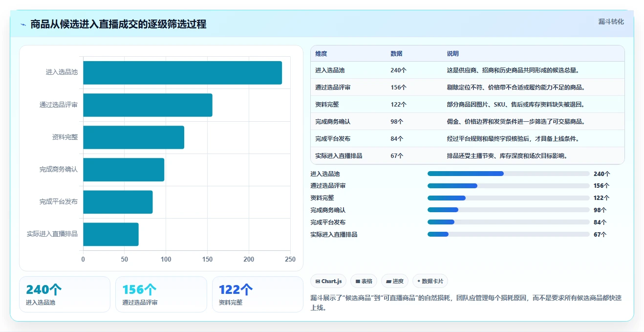This screenshot has height=332, width=644.
Task: Click the table cell 完成商务确认
Action: click(333, 122)
